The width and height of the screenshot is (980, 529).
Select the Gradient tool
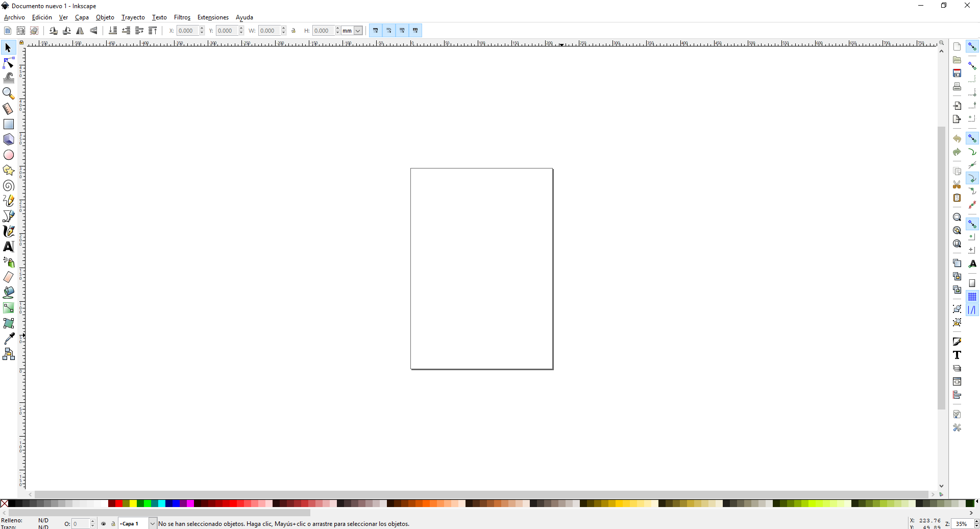[x=8, y=308]
